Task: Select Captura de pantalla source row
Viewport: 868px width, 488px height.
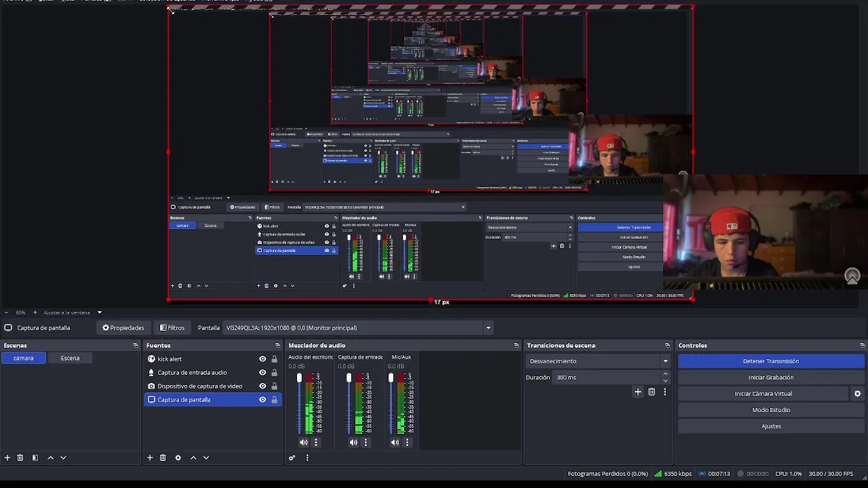Action: (x=213, y=400)
